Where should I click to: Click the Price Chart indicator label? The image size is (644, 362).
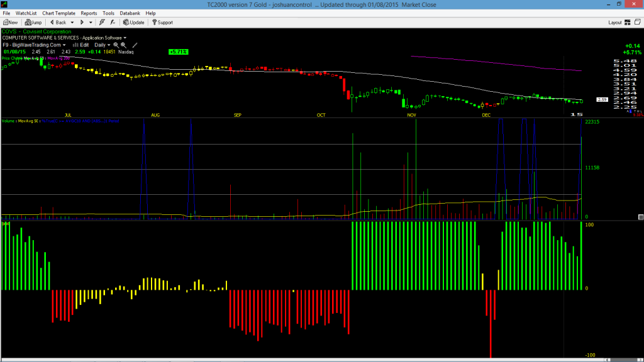(x=12, y=58)
